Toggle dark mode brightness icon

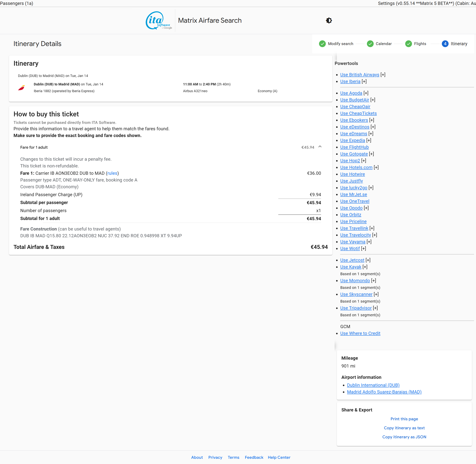tap(329, 20)
